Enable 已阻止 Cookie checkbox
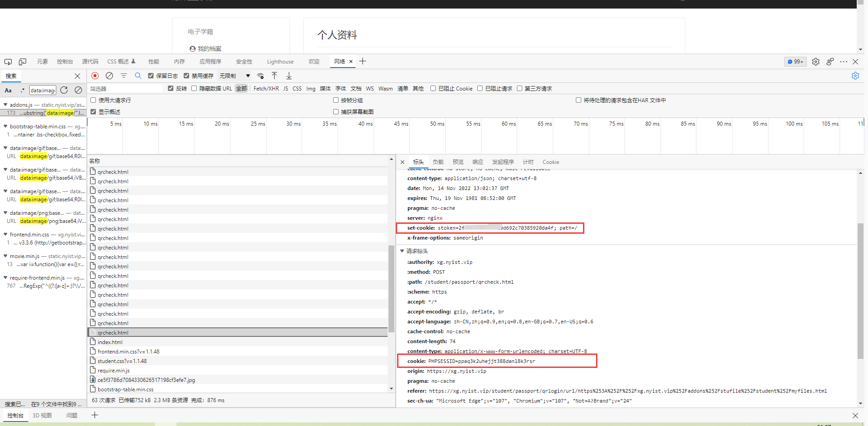This screenshot has width=868, height=426. [433, 88]
